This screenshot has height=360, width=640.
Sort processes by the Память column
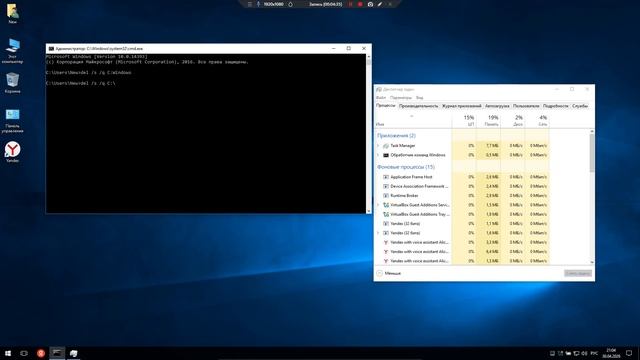(x=488, y=120)
